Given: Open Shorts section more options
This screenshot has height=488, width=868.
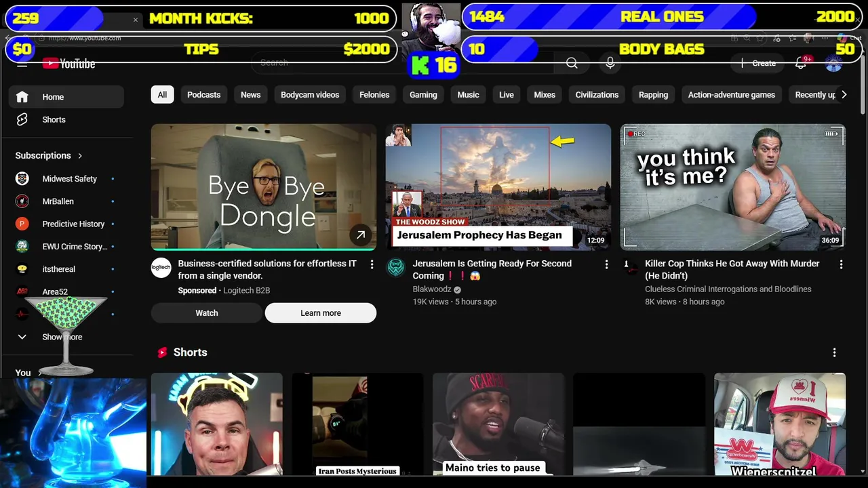Looking at the screenshot, I should click(834, 352).
